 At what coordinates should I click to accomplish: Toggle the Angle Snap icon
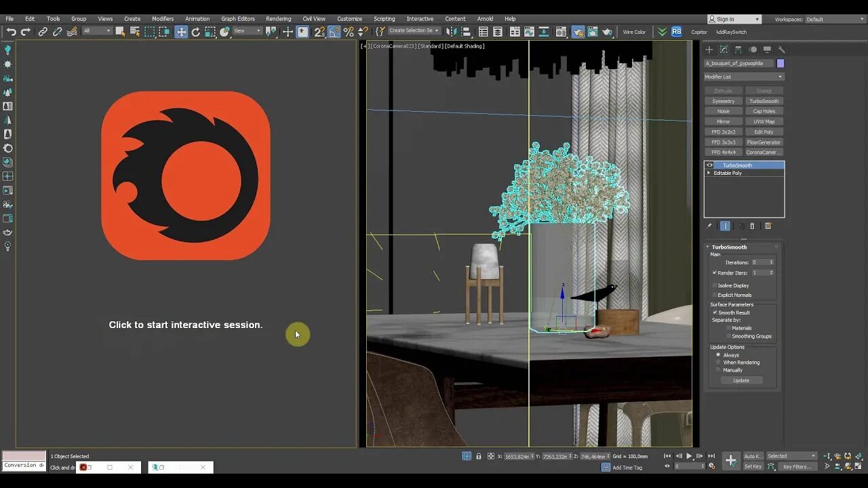(x=334, y=32)
